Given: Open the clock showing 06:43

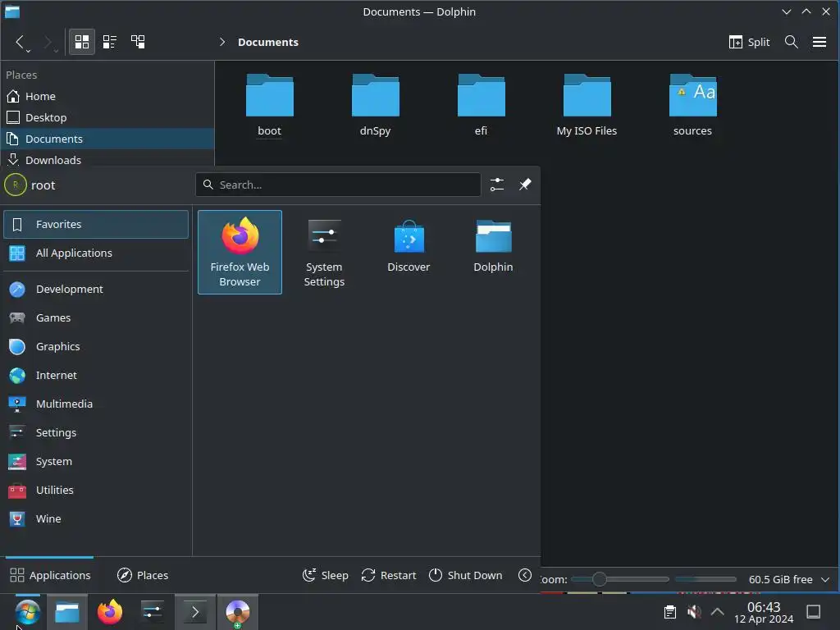Looking at the screenshot, I should tap(764, 612).
